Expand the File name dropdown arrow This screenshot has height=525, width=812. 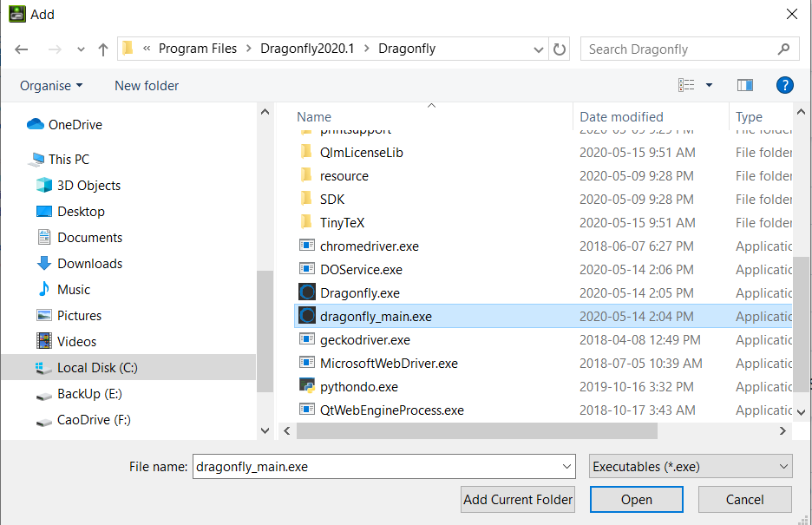pyautogui.click(x=566, y=467)
